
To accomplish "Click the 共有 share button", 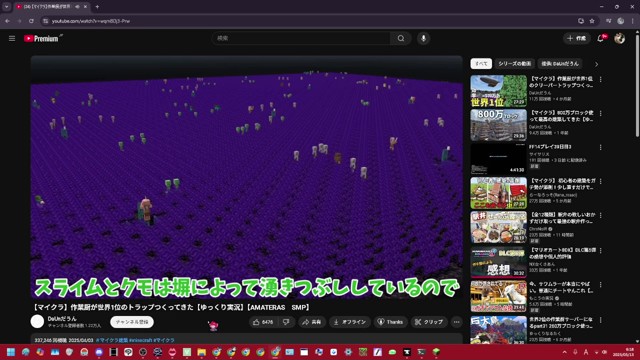I will pos(311,322).
